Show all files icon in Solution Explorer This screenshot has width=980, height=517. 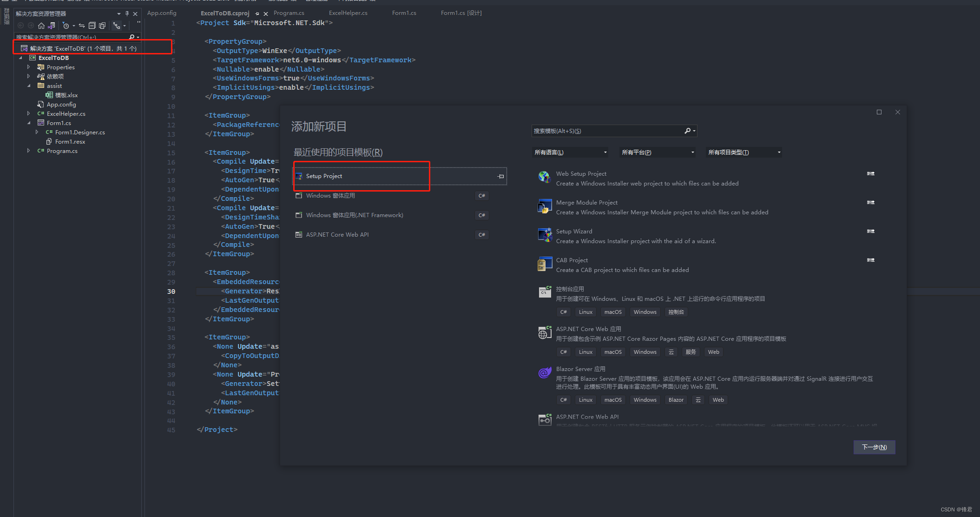pyautogui.click(x=102, y=26)
